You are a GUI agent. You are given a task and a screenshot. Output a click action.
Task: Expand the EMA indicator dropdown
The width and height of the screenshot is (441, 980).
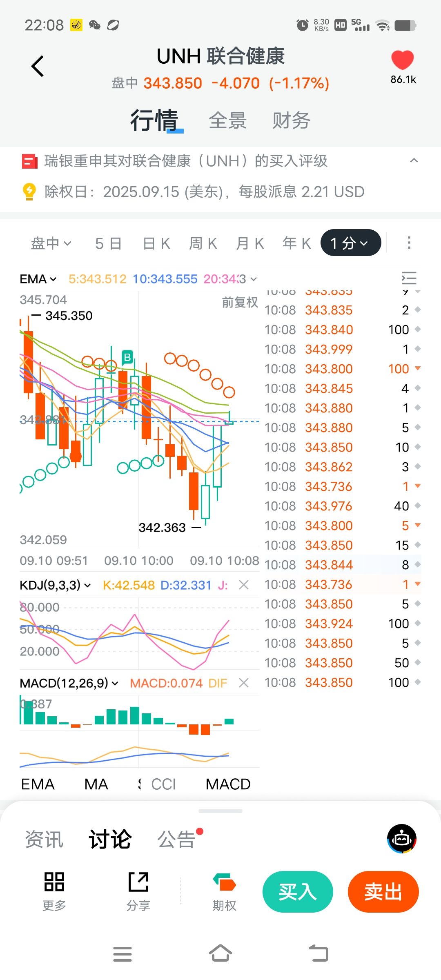38,279
